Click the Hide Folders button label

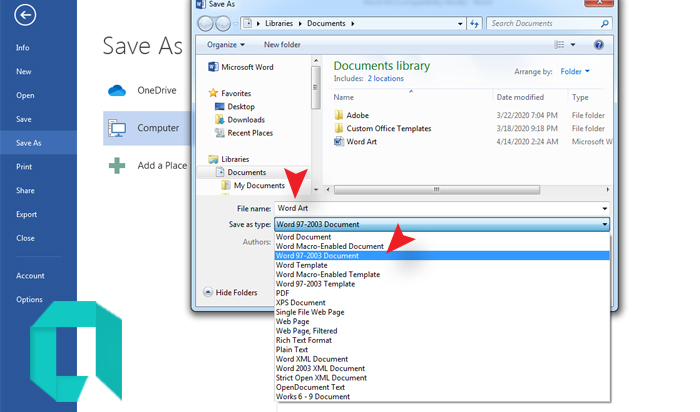[x=237, y=293]
